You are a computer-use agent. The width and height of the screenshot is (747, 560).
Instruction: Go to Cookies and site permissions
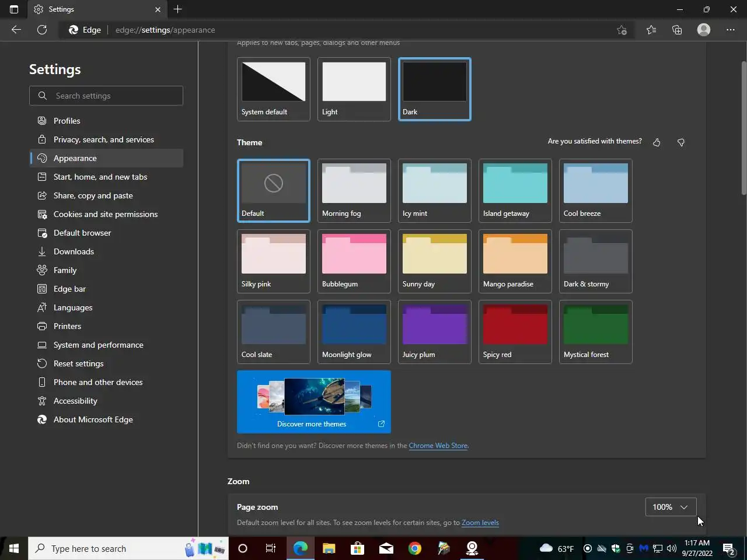106,214
